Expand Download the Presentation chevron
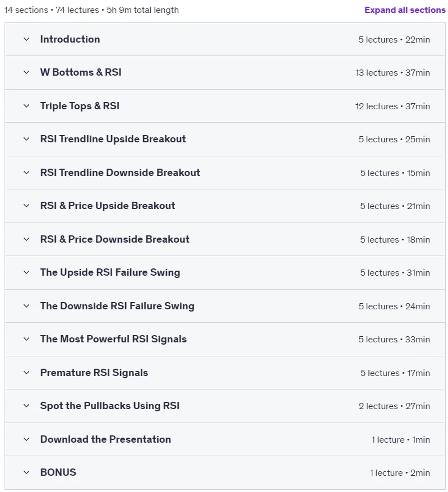The width and height of the screenshot is (448, 492). click(x=26, y=439)
